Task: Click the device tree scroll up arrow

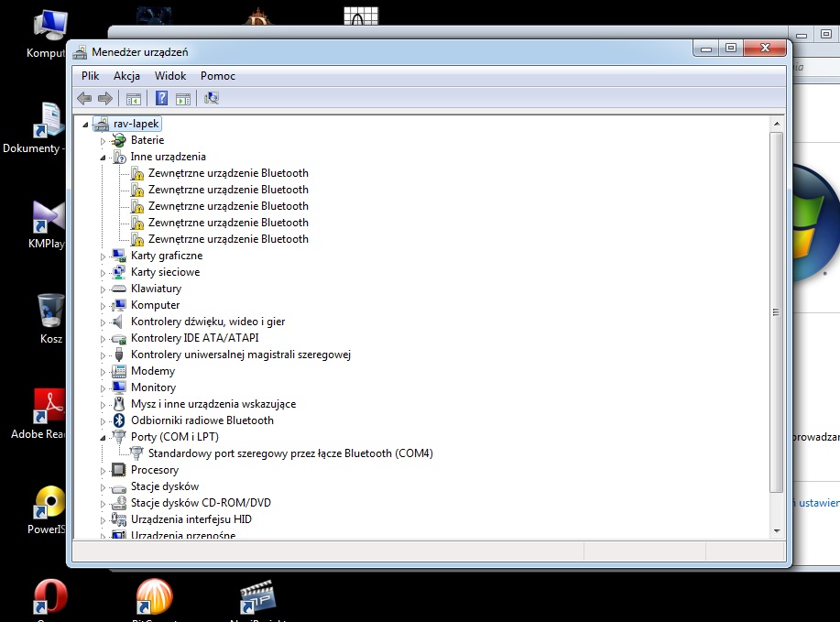Action: (x=776, y=124)
